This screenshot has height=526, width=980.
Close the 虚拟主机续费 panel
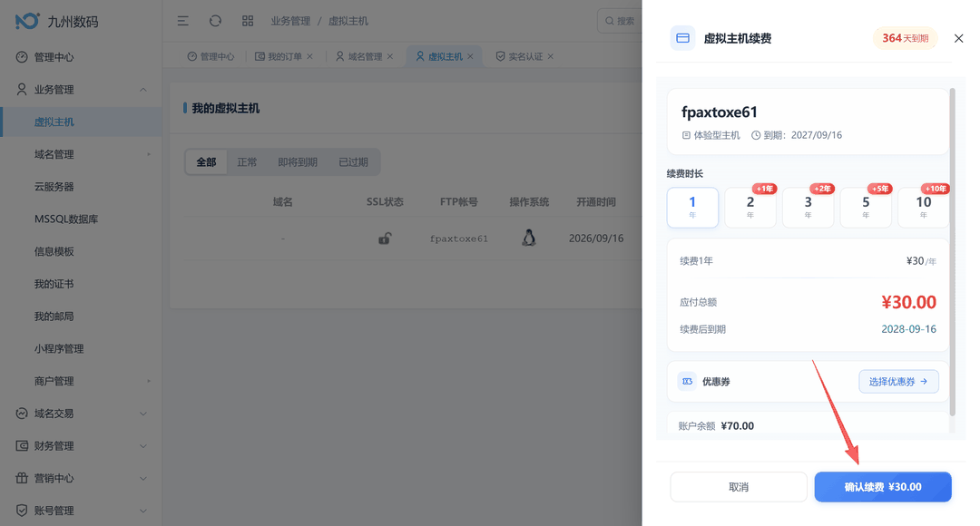pos(958,38)
